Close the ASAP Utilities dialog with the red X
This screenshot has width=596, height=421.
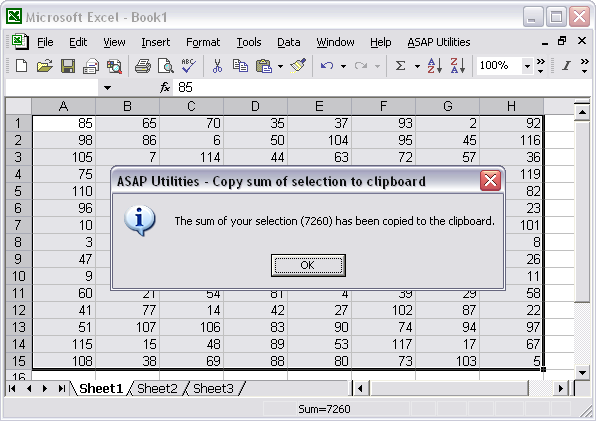pyautogui.click(x=490, y=180)
